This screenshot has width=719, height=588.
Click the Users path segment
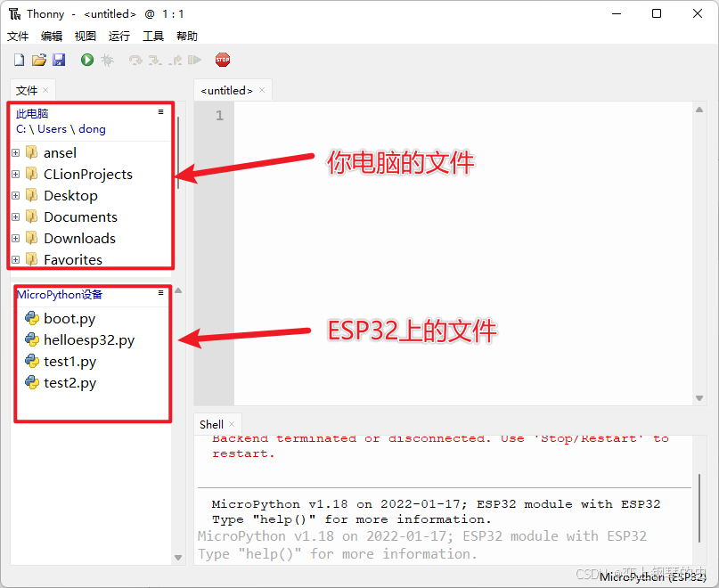click(52, 129)
